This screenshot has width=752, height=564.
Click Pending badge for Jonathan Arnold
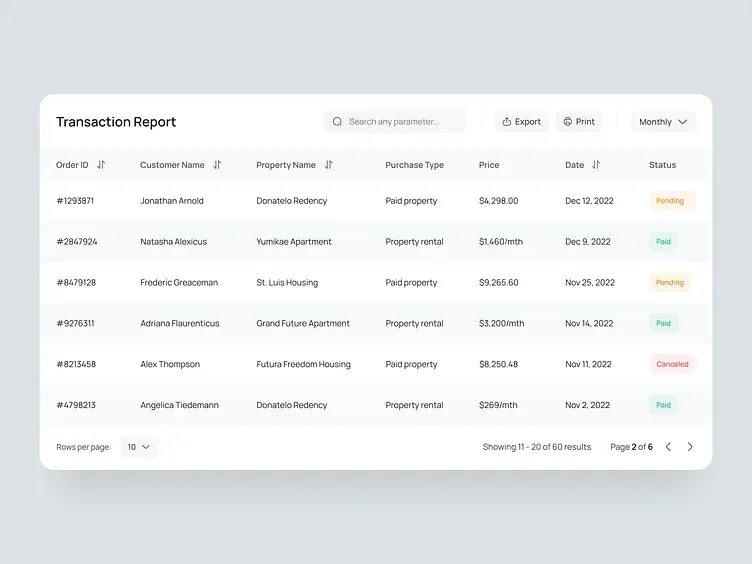tap(670, 200)
